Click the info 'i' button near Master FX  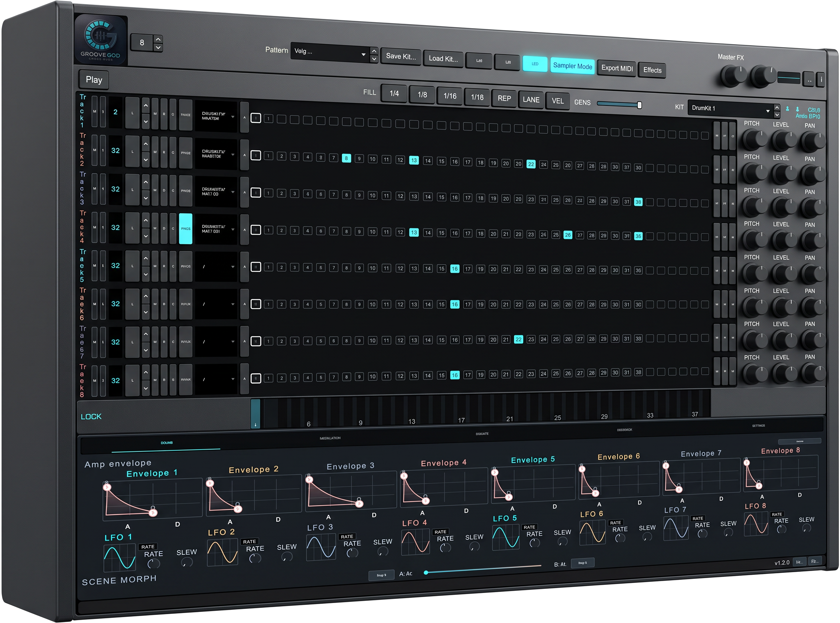click(x=821, y=79)
